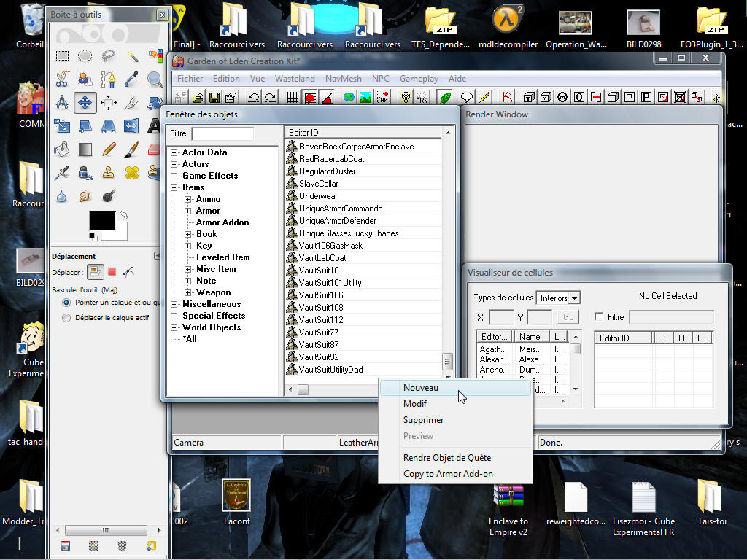Image resolution: width=747 pixels, height=560 pixels.
Task: Choose Supprimer in the context menu
Action: 455,420
